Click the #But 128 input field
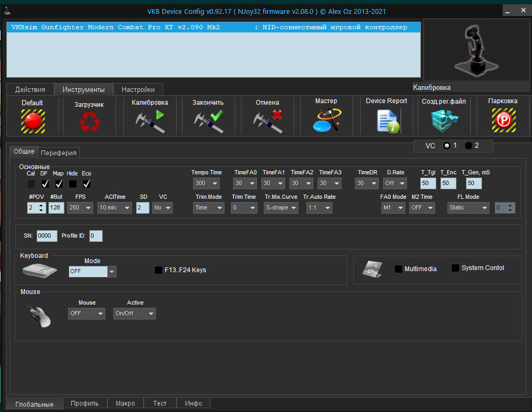Screen dimensions: 532x412 point(56,207)
